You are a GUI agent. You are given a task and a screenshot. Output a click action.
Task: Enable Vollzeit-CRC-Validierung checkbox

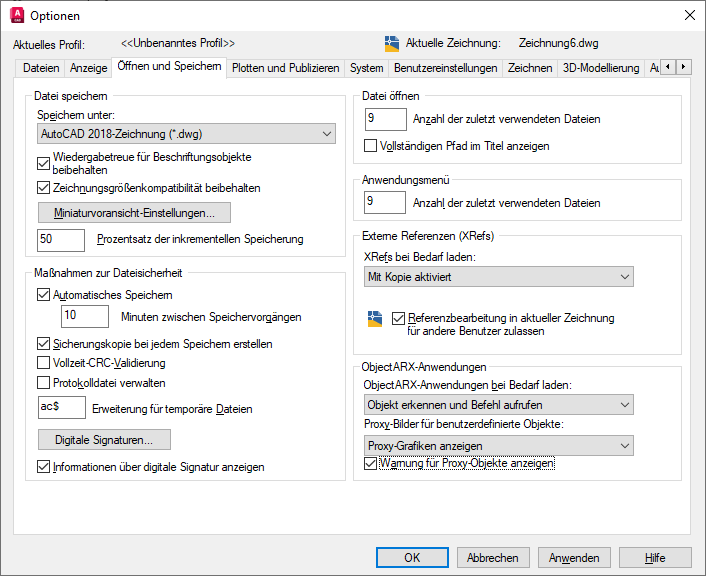[x=43, y=363]
